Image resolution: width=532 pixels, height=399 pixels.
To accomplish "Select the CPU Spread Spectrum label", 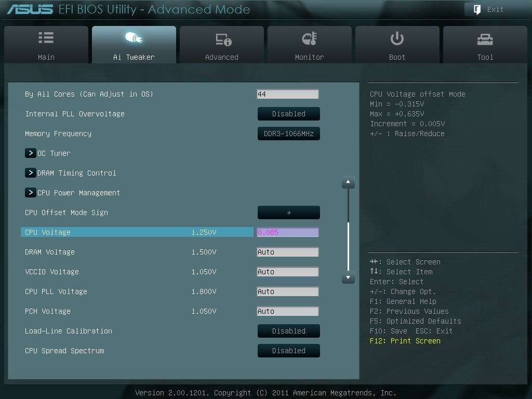I will pyautogui.click(x=64, y=351).
